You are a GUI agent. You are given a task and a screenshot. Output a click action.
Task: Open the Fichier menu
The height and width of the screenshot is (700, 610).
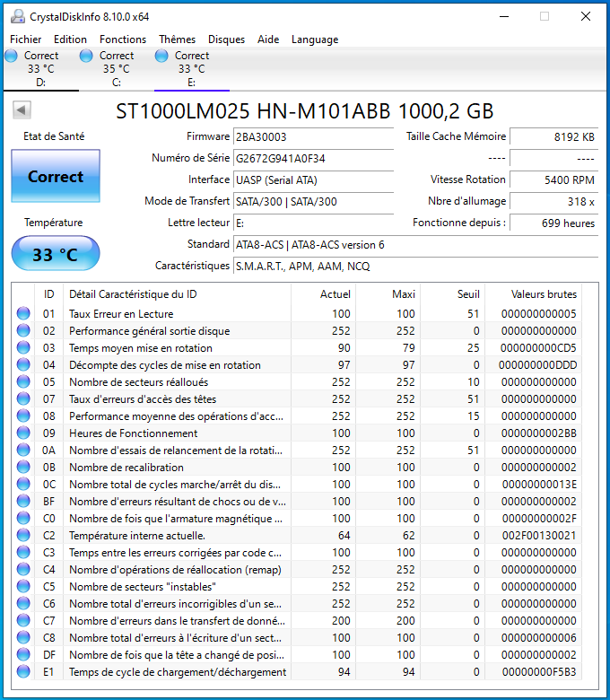point(25,39)
